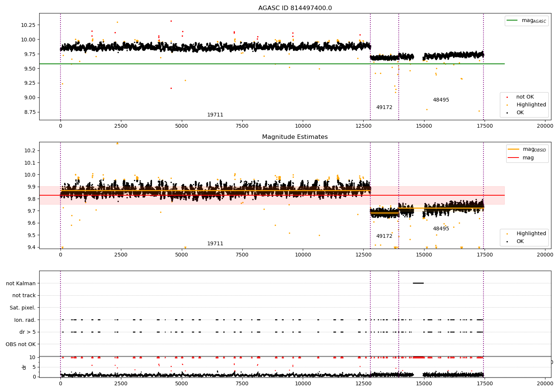The height and width of the screenshot is (392, 560).
Task: Select 9.8 y-tick in Magnitude Estimates plot
Action: tap(31, 199)
